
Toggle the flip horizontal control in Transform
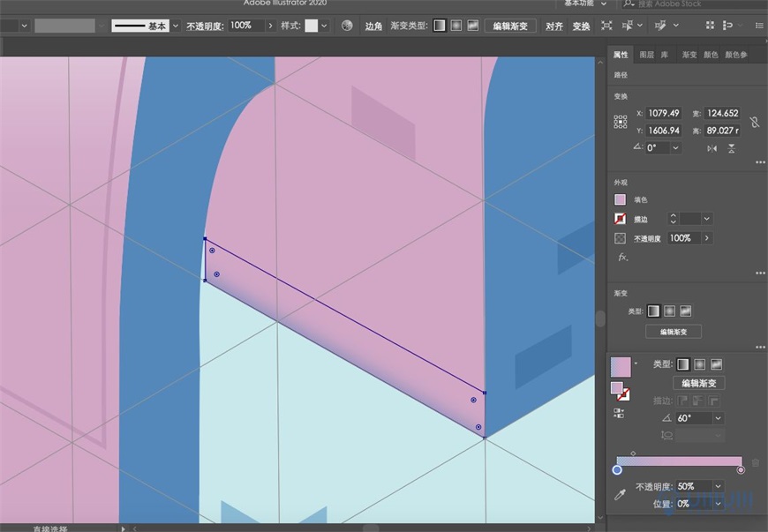(712, 147)
